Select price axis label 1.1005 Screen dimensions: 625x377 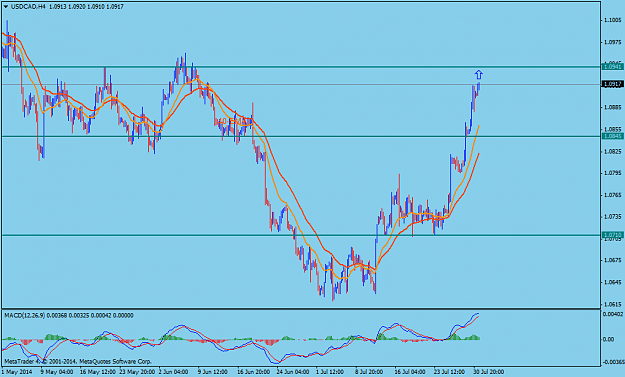(x=613, y=20)
